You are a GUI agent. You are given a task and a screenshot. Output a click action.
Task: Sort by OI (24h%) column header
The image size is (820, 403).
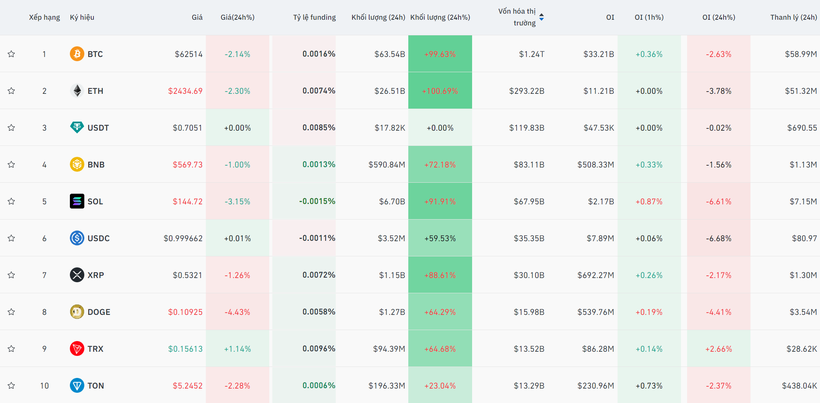pos(718,18)
